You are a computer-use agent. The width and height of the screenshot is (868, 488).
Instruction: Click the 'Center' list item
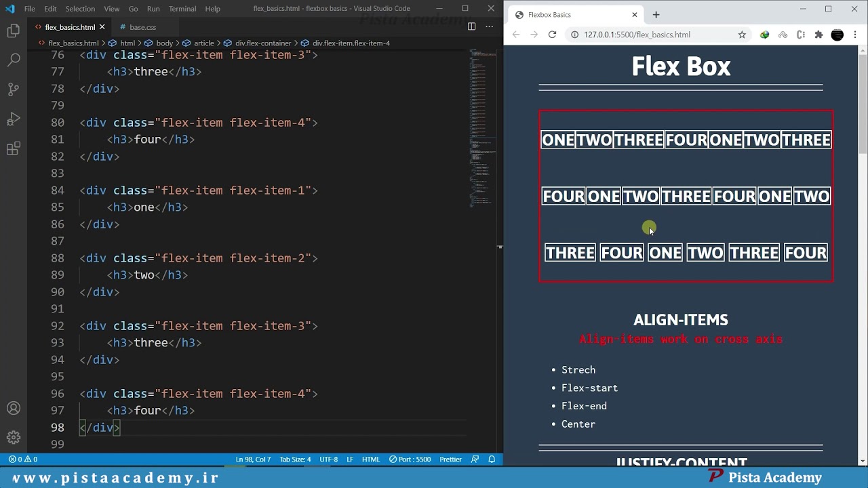[x=578, y=424]
